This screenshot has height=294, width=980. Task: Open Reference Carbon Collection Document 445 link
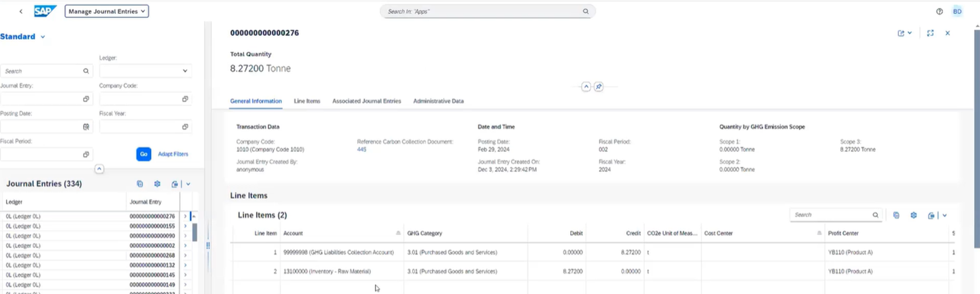pyautogui.click(x=361, y=150)
